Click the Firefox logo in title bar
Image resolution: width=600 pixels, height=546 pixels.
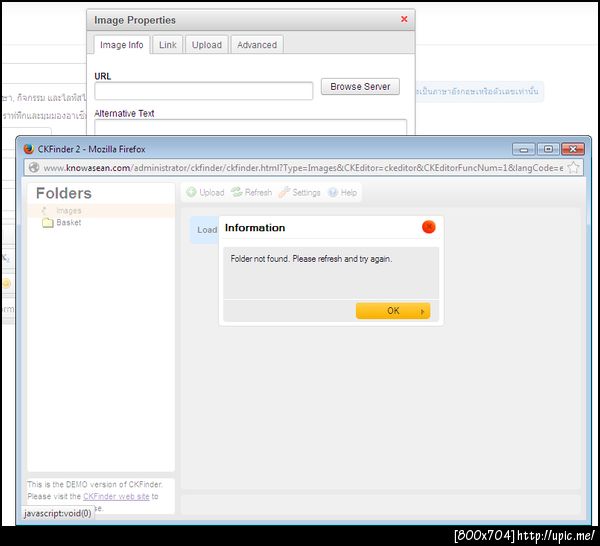click(x=29, y=149)
